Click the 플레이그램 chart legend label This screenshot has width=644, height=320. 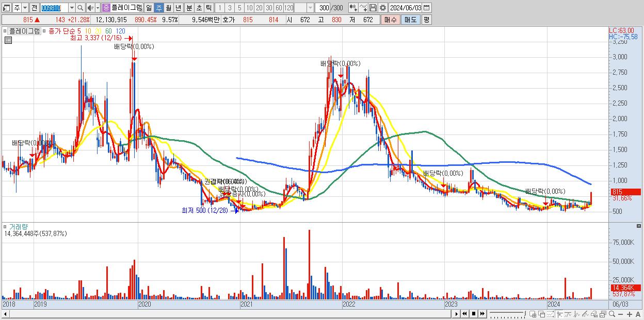click(24, 31)
